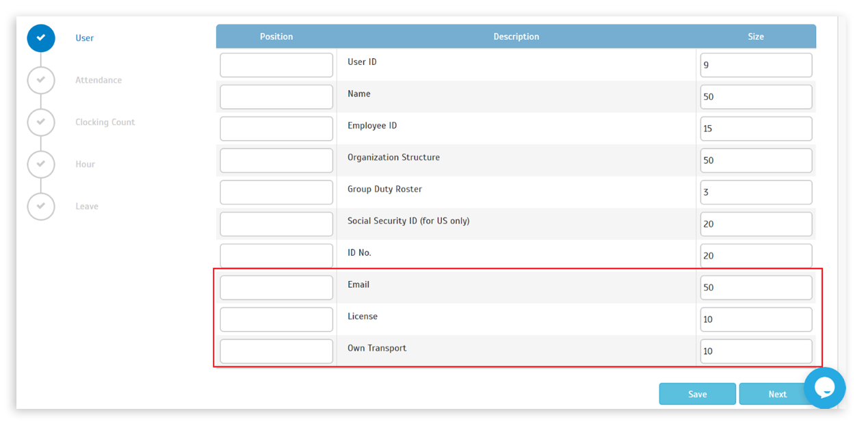
Task: Click the Size field for Email
Action: click(757, 288)
